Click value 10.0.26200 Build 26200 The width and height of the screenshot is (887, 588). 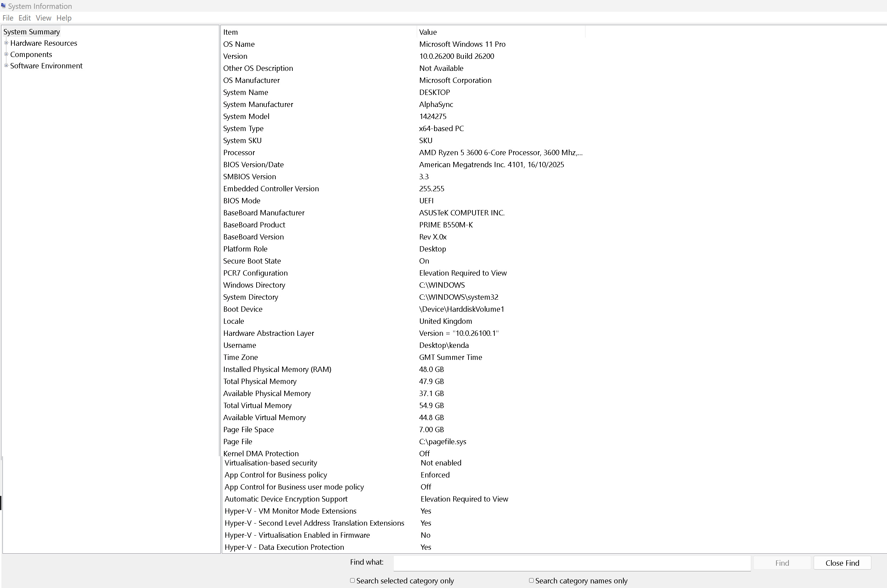(x=456, y=56)
